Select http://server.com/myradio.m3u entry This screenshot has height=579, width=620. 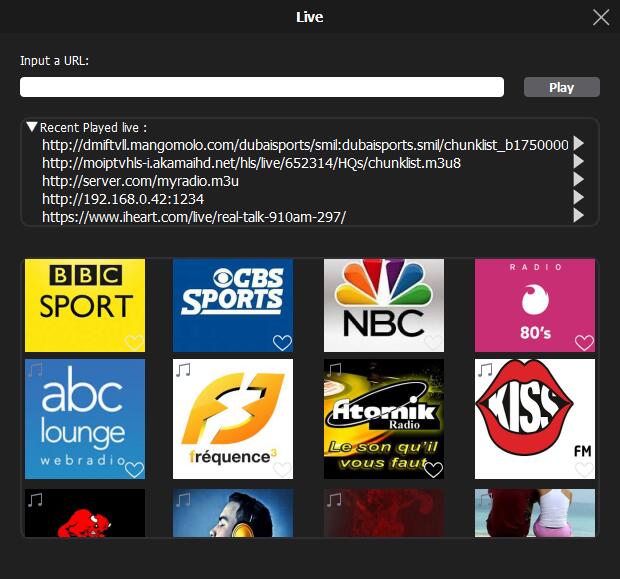pyautogui.click(x=140, y=181)
